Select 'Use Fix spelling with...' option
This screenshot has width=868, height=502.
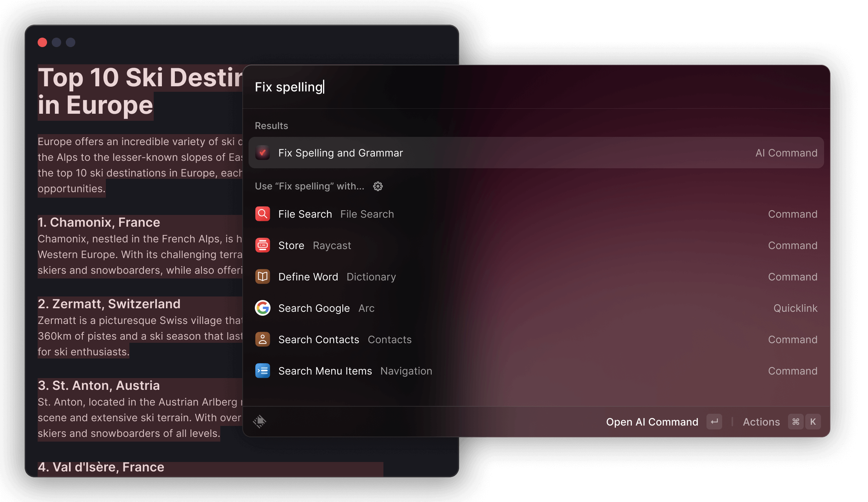[x=309, y=186]
